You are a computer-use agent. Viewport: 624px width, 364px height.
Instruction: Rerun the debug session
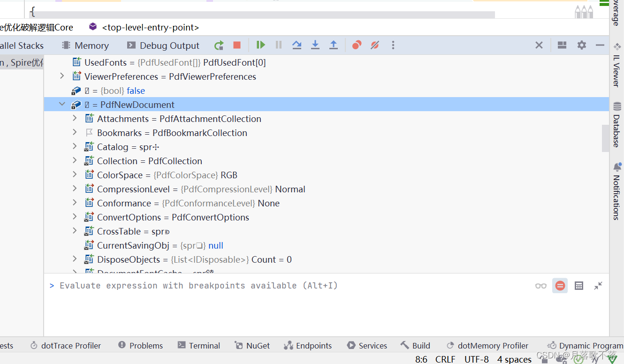tap(219, 45)
